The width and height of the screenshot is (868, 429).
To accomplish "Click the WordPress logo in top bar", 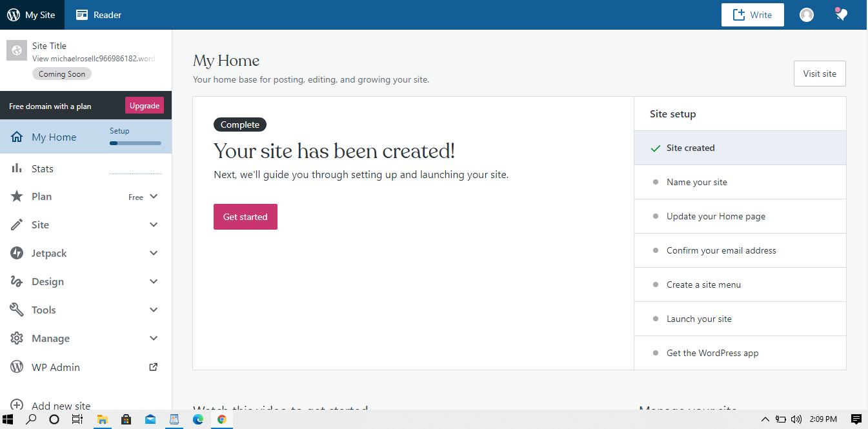I will [14, 15].
